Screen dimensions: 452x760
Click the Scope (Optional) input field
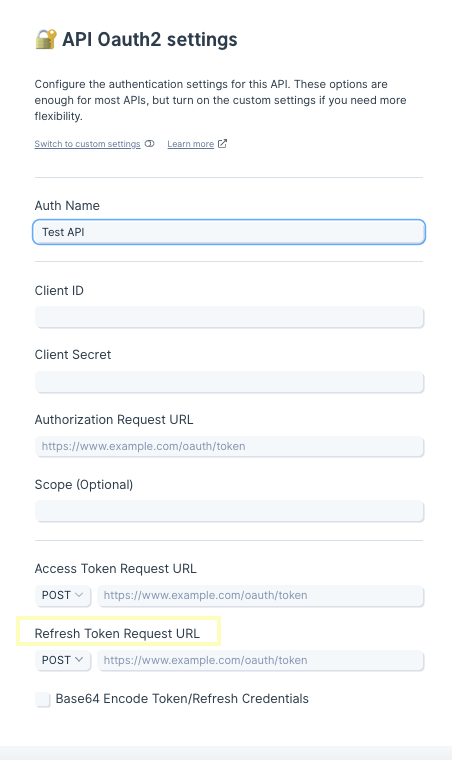229,511
